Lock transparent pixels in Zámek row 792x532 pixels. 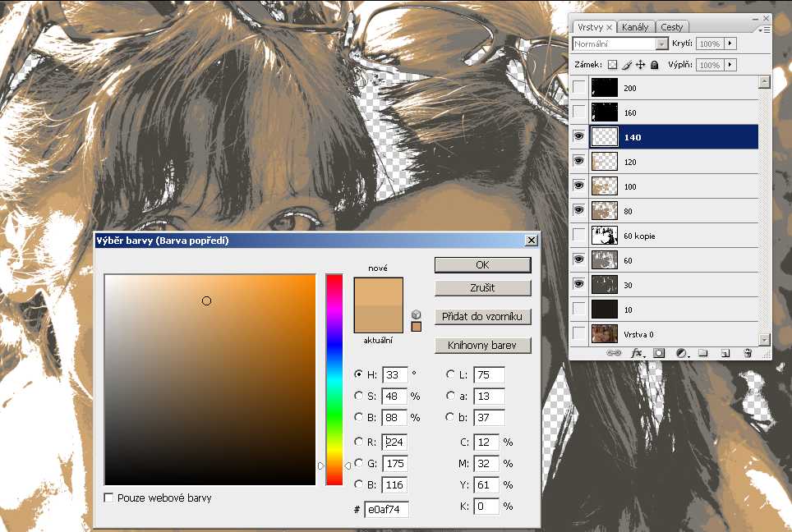pos(611,65)
